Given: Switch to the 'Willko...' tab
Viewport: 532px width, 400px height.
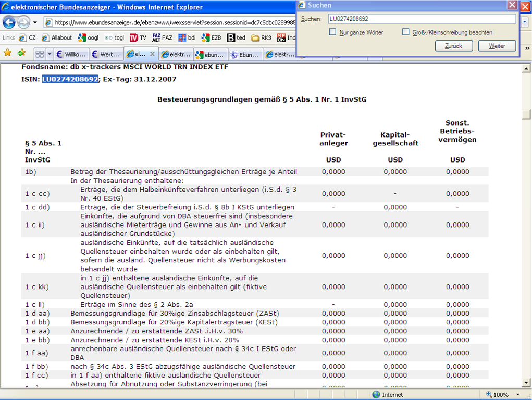Looking at the screenshot, I should 71,54.
